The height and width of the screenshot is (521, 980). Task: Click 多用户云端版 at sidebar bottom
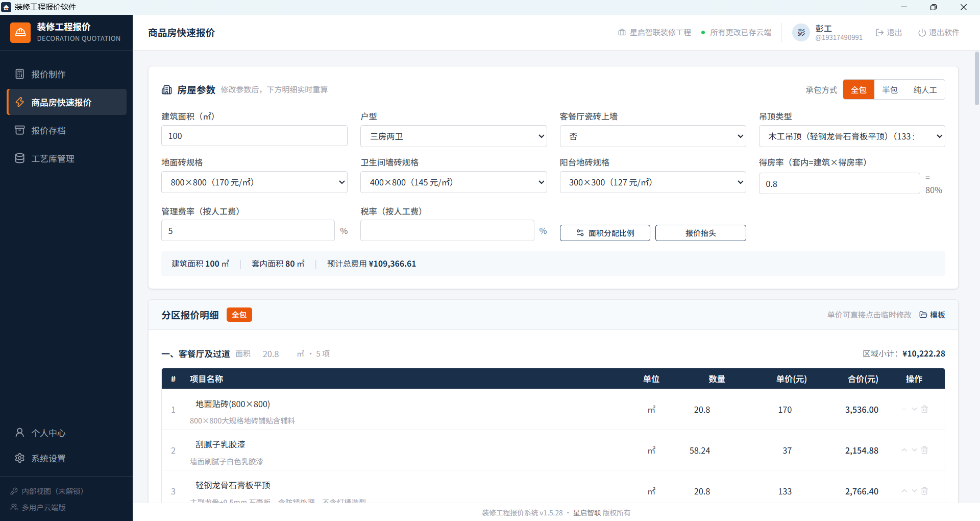point(38,507)
